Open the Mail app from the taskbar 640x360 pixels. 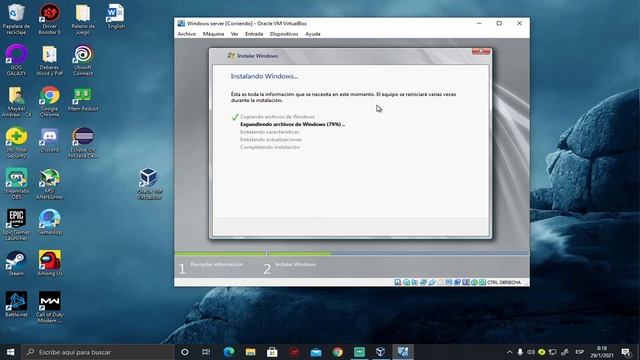point(316,352)
